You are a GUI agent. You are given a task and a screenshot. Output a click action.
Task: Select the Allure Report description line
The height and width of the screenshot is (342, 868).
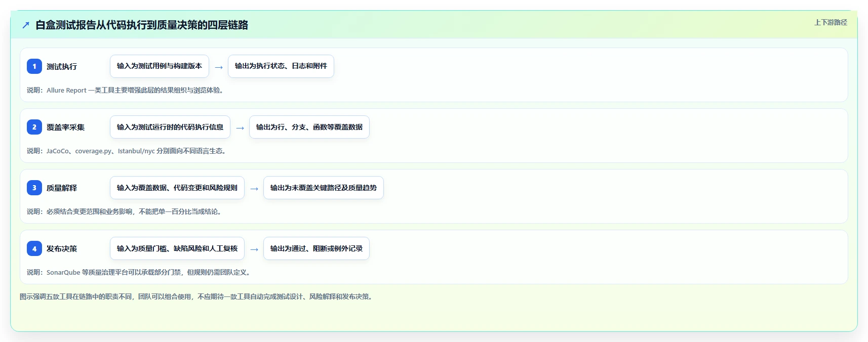point(127,90)
